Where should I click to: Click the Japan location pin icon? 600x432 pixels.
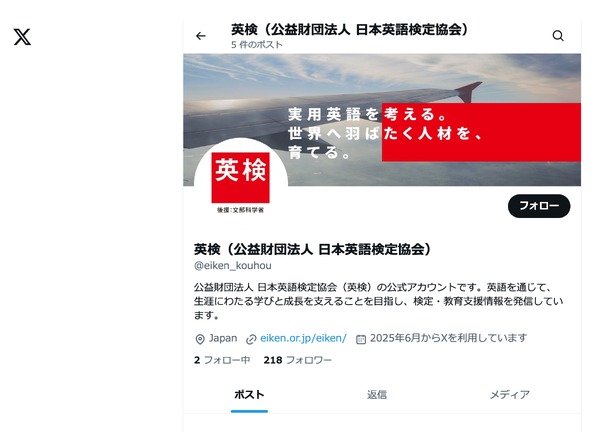coord(200,339)
